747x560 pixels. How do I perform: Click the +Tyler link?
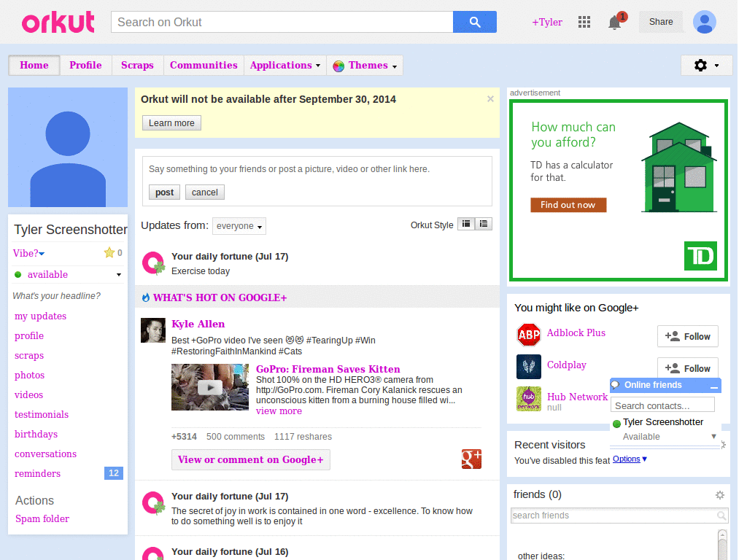point(547,22)
